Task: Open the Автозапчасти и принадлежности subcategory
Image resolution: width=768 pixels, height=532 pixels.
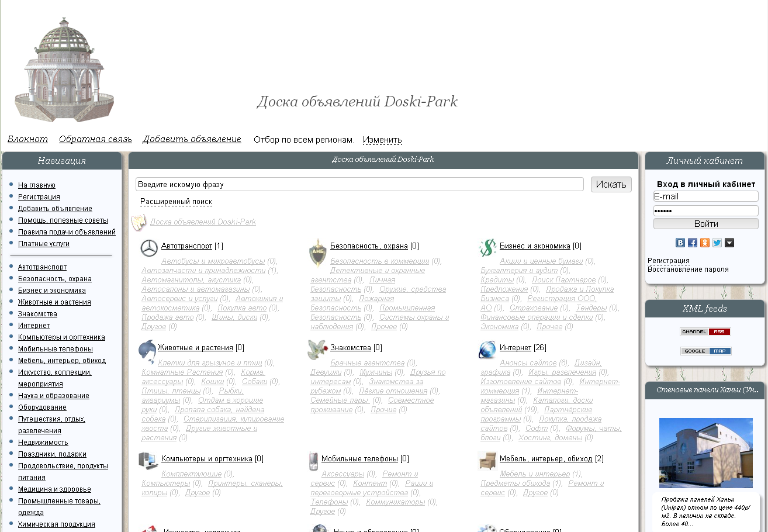Action: click(x=203, y=271)
